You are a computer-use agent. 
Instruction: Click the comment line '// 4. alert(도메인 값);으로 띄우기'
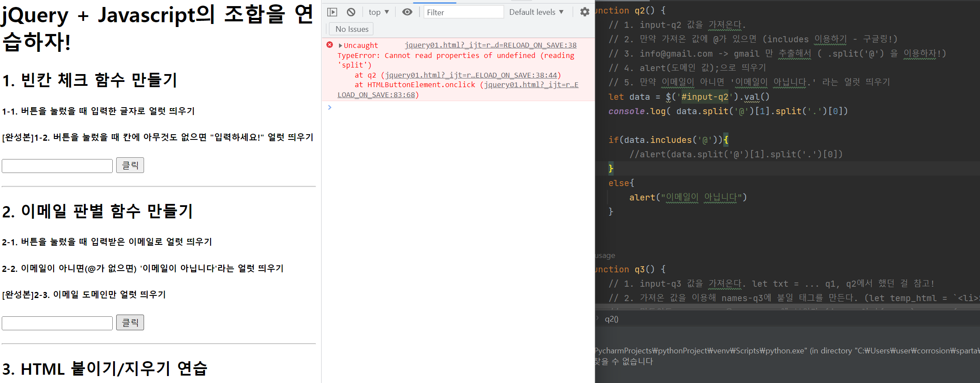(x=687, y=68)
